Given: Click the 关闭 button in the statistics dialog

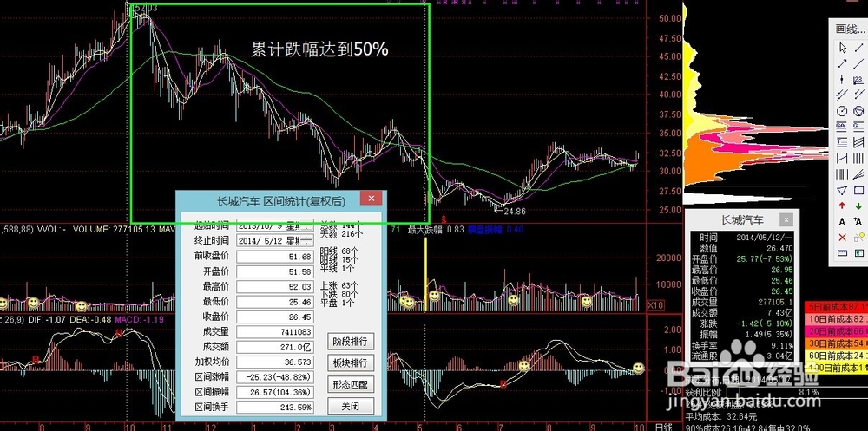Looking at the screenshot, I should coord(350,406).
